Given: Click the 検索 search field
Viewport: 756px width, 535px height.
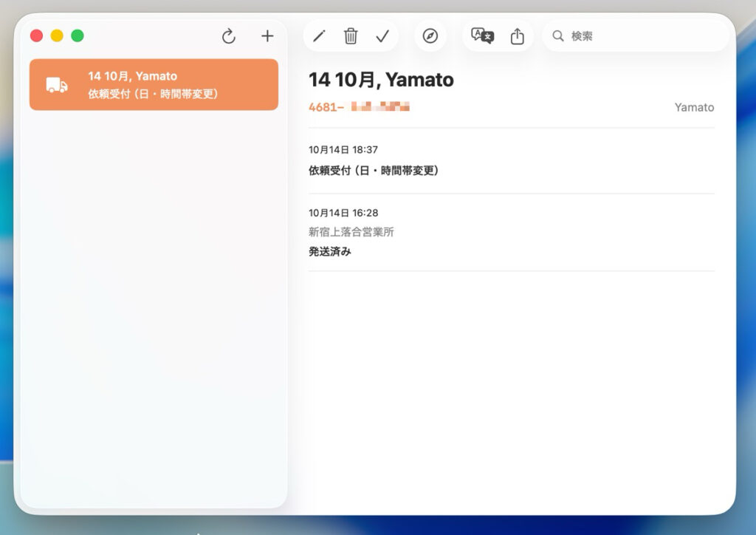Looking at the screenshot, I should pos(642,36).
